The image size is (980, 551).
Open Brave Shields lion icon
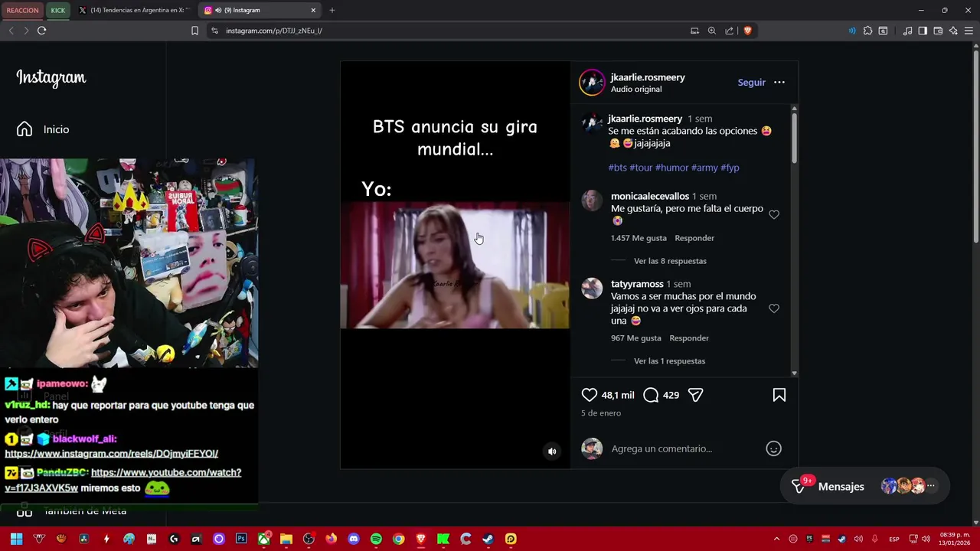(747, 31)
